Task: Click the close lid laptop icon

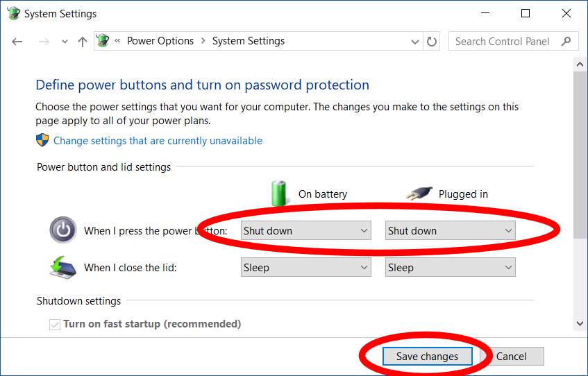Action: pyautogui.click(x=62, y=267)
